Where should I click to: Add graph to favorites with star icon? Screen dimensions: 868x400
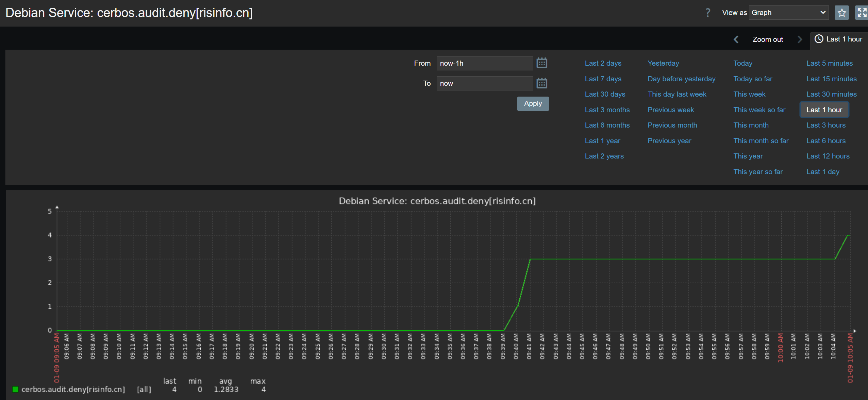[x=841, y=13]
